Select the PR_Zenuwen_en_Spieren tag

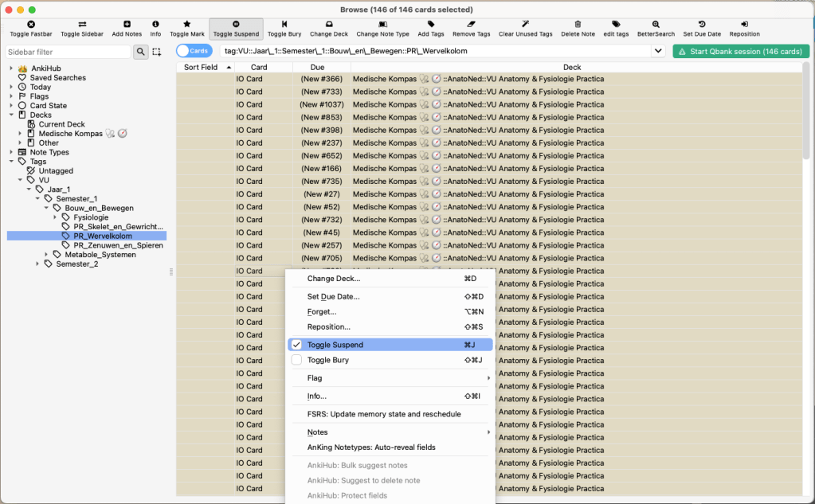click(x=118, y=245)
